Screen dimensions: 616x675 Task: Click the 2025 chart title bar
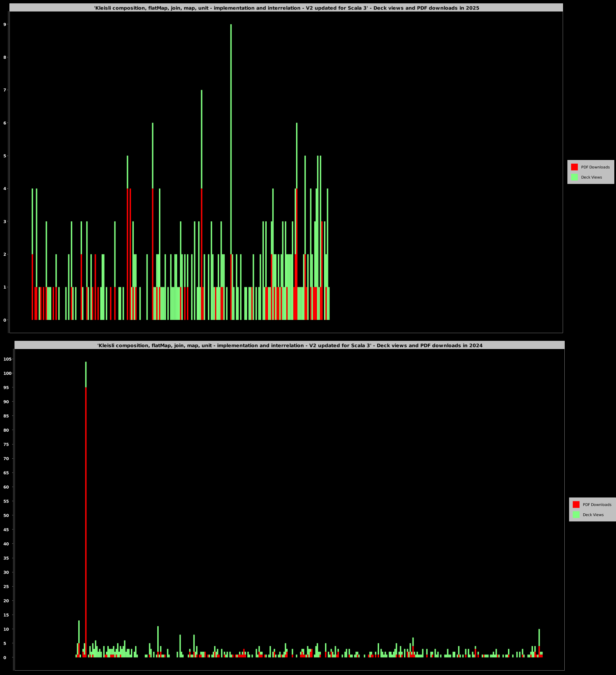(x=286, y=8)
